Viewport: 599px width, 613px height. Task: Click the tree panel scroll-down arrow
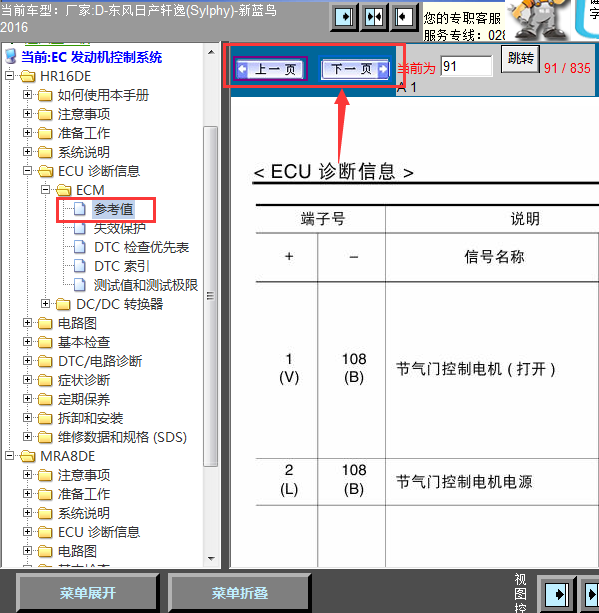click(x=211, y=559)
